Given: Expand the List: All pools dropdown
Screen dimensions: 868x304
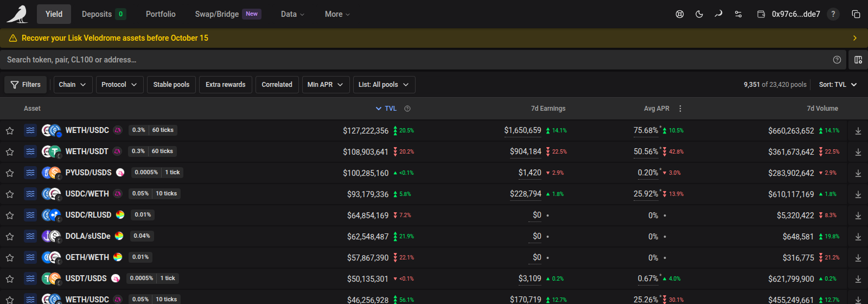Looking at the screenshot, I should pyautogui.click(x=384, y=85).
